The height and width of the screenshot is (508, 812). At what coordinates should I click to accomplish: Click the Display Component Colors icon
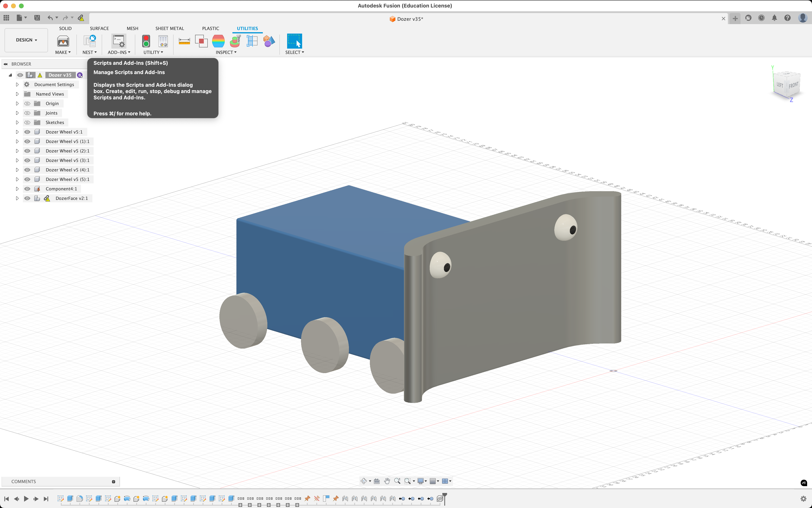pyautogui.click(x=269, y=41)
